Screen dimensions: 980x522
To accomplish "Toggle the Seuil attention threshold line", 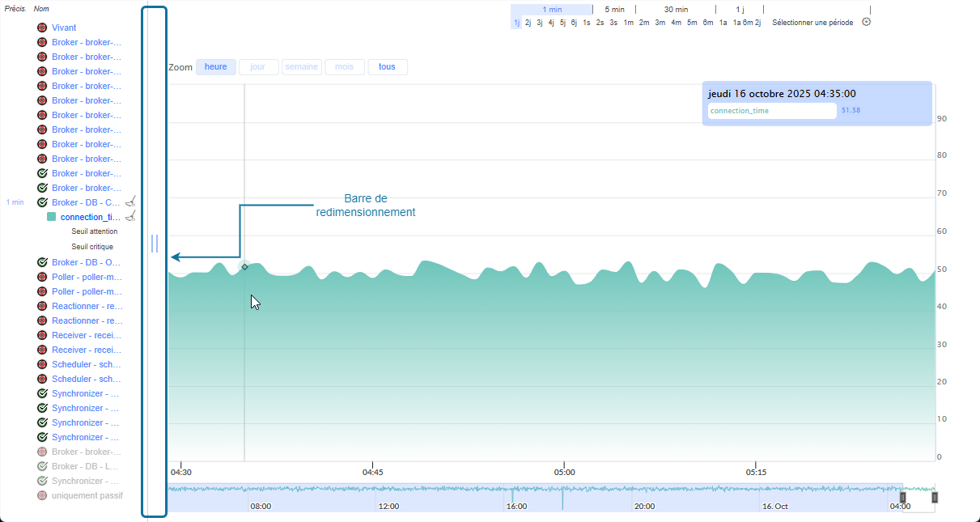I will tap(94, 231).
